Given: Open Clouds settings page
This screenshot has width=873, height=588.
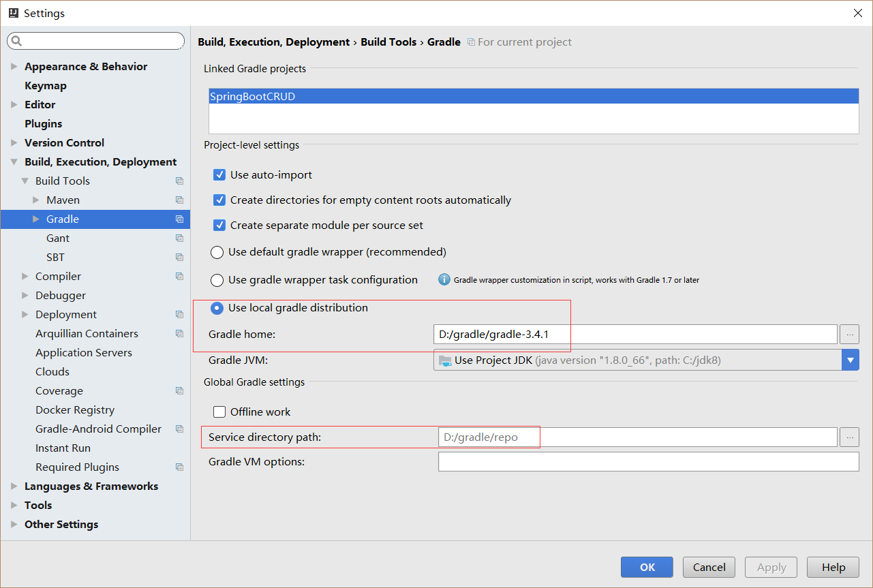Looking at the screenshot, I should 52,372.
